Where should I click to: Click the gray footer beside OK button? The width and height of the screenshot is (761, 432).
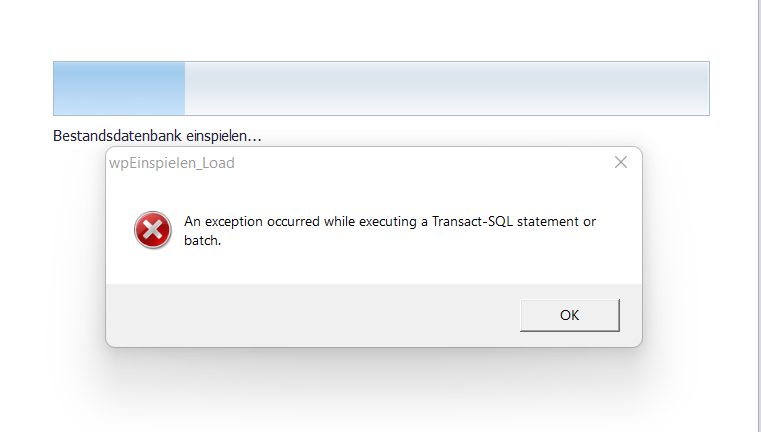tap(311, 315)
